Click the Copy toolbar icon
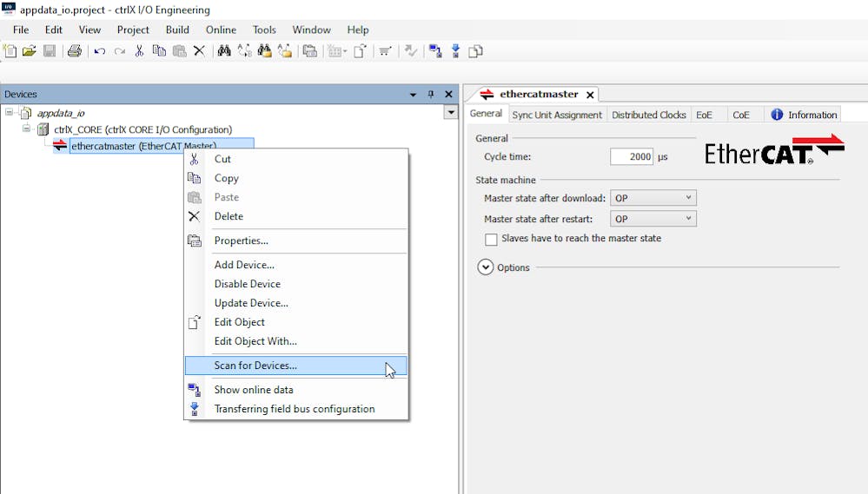The width and height of the screenshot is (868, 494). [x=159, y=51]
